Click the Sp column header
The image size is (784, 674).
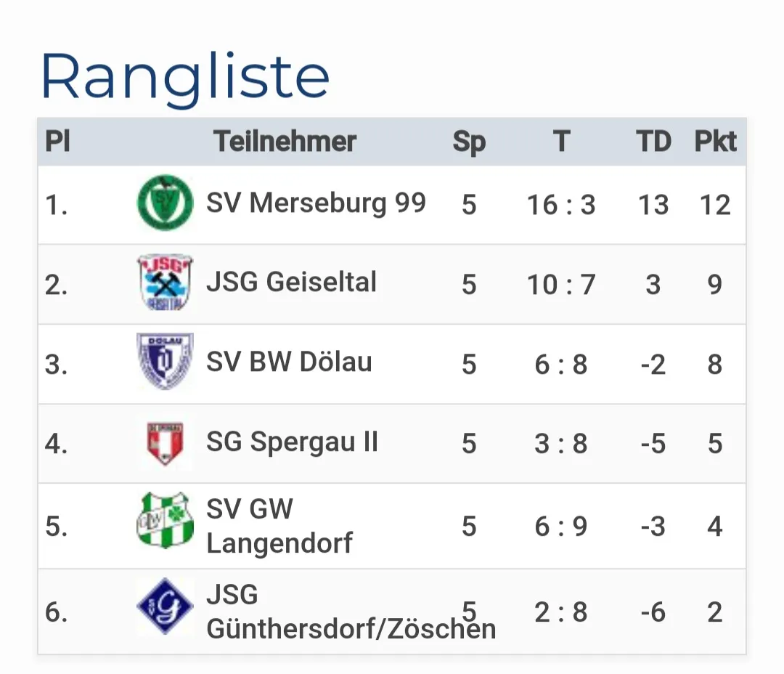(x=469, y=142)
